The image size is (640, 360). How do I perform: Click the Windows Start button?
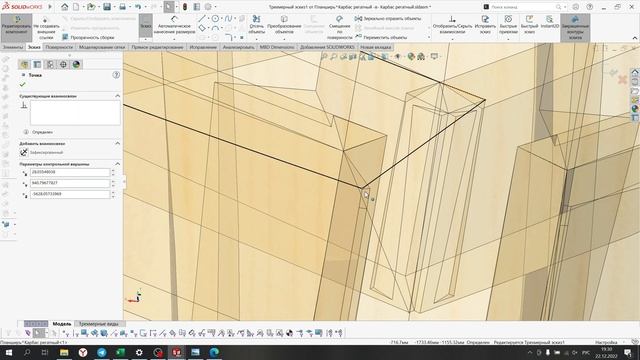point(8,352)
